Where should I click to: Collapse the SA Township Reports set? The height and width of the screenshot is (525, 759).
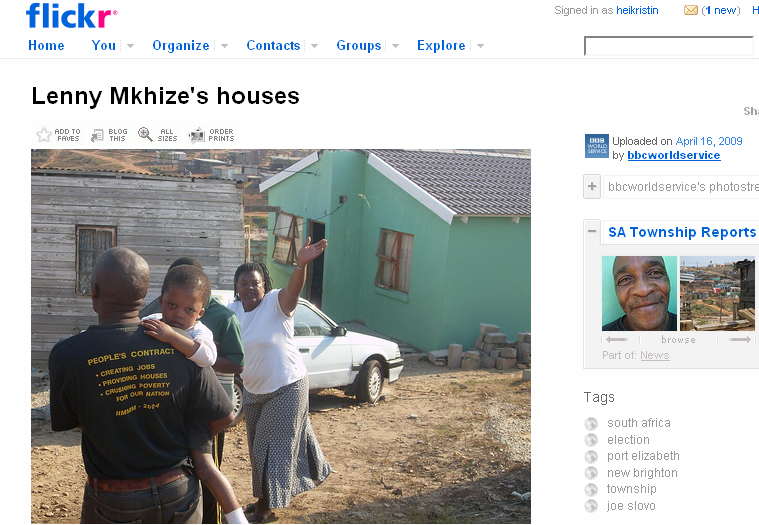pos(592,231)
